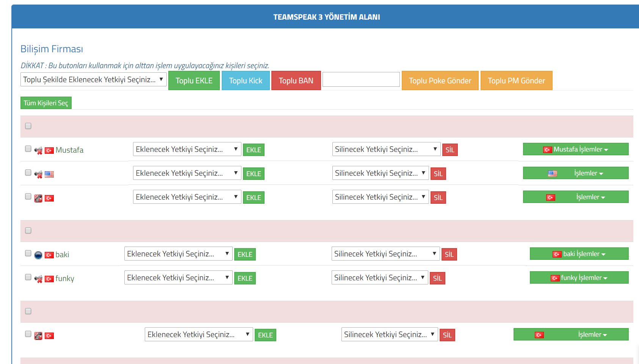Click the US flag icon beside the user checkbox
Viewport: 639px width, 364px height.
(x=49, y=174)
